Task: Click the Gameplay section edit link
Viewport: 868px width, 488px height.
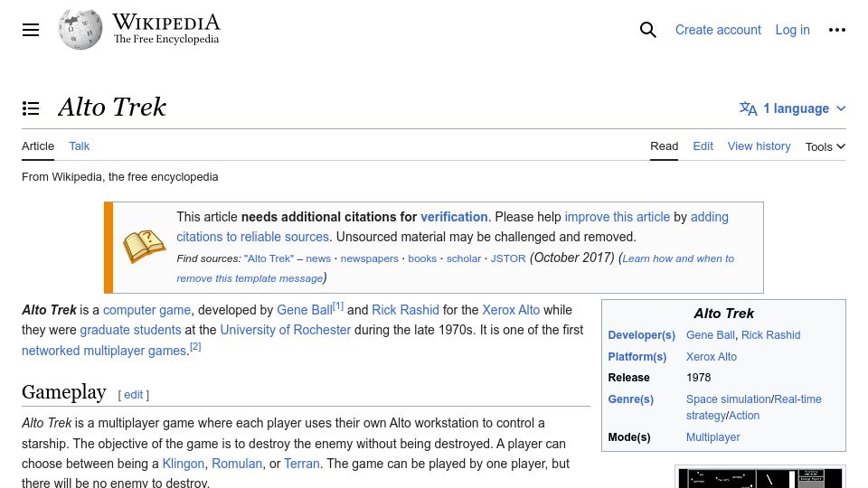Action: tap(134, 395)
